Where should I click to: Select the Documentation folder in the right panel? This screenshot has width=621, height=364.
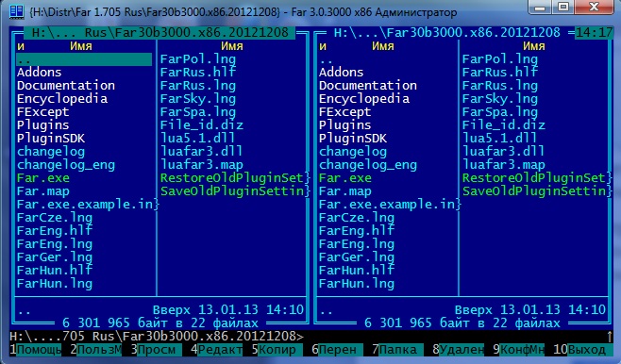367,86
